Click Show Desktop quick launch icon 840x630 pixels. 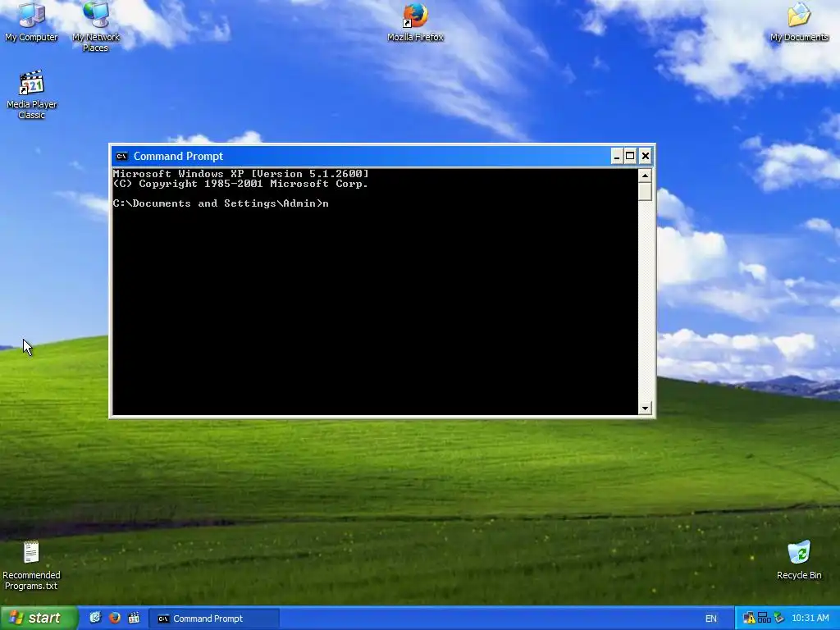[x=95, y=618]
